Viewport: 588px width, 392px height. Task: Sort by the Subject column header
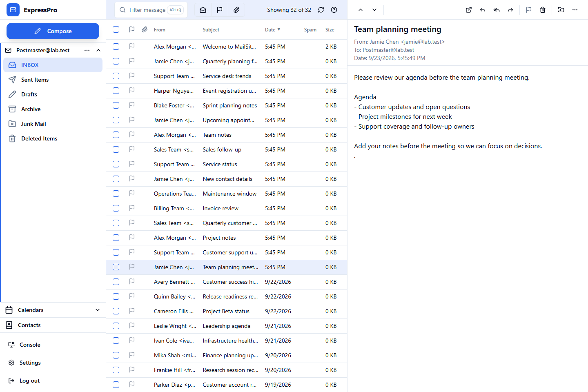211,30
